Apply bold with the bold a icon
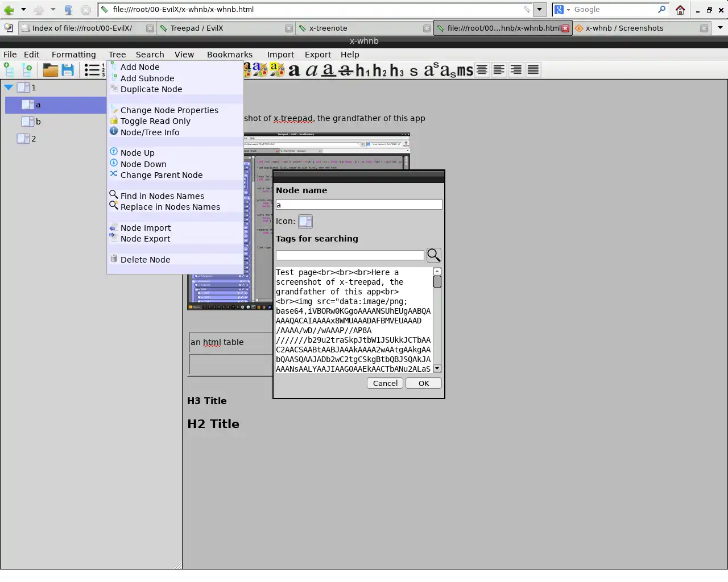This screenshot has height=582, width=728. pyautogui.click(x=294, y=70)
